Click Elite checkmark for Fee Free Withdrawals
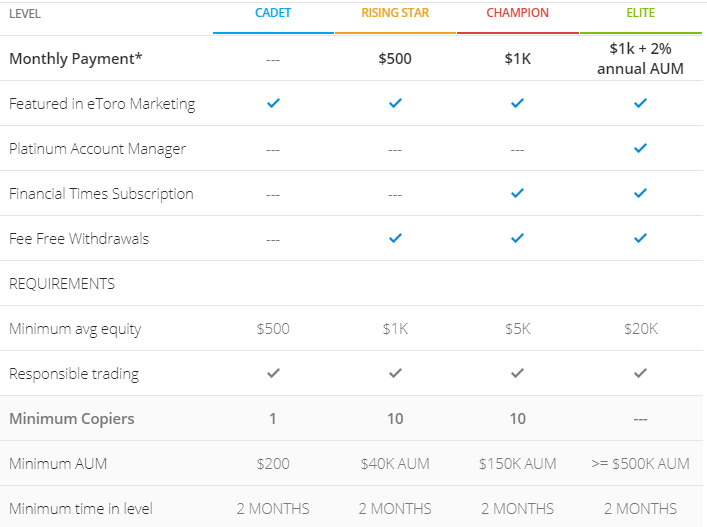This screenshot has width=707, height=527. (640, 238)
